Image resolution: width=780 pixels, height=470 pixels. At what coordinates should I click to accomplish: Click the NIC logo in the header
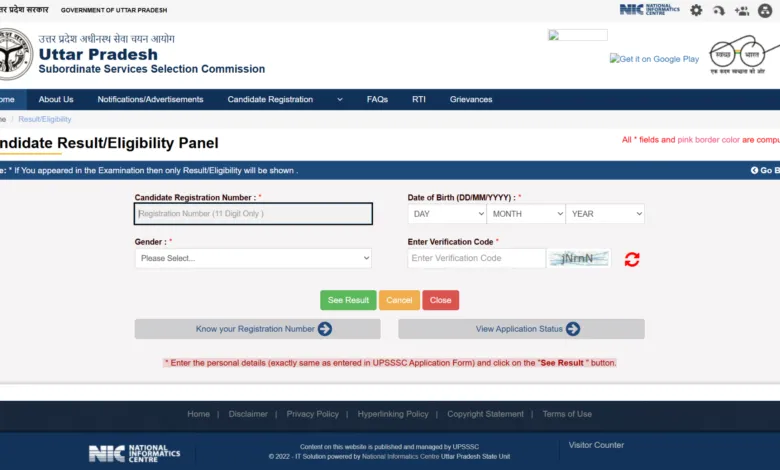click(649, 9)
